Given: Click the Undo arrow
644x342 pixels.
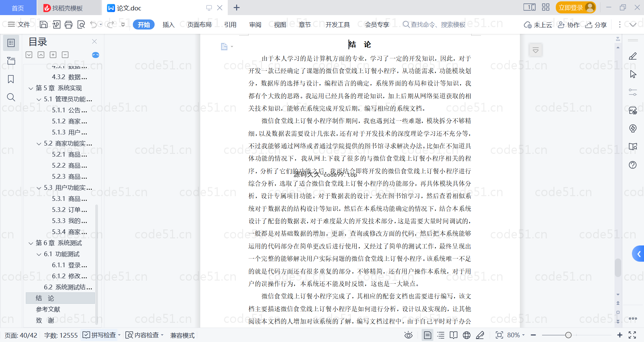Looking at the screenshot, I should [x=94, y=24].
